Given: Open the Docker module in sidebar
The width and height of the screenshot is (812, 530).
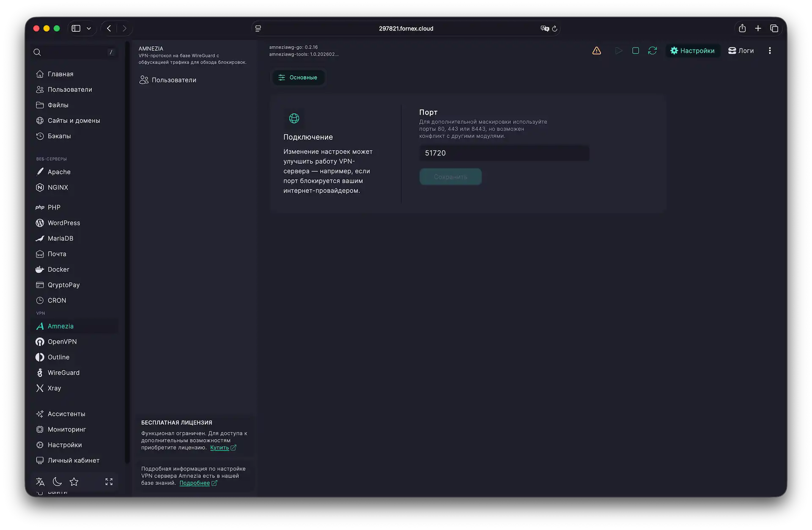Looking at the screenshot, I should (58, 269).
